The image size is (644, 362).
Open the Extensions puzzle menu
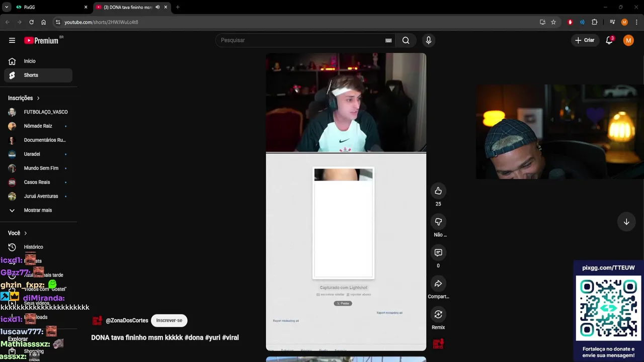point(594,22)
